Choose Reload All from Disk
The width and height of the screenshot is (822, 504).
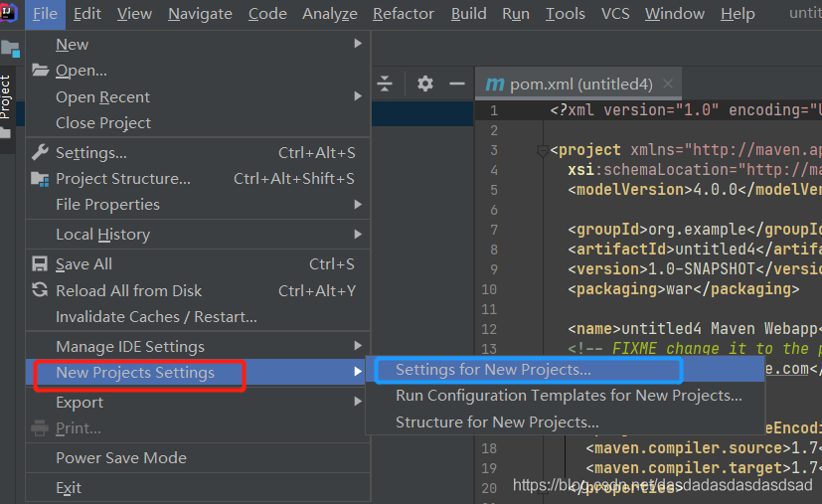point(128,290)
